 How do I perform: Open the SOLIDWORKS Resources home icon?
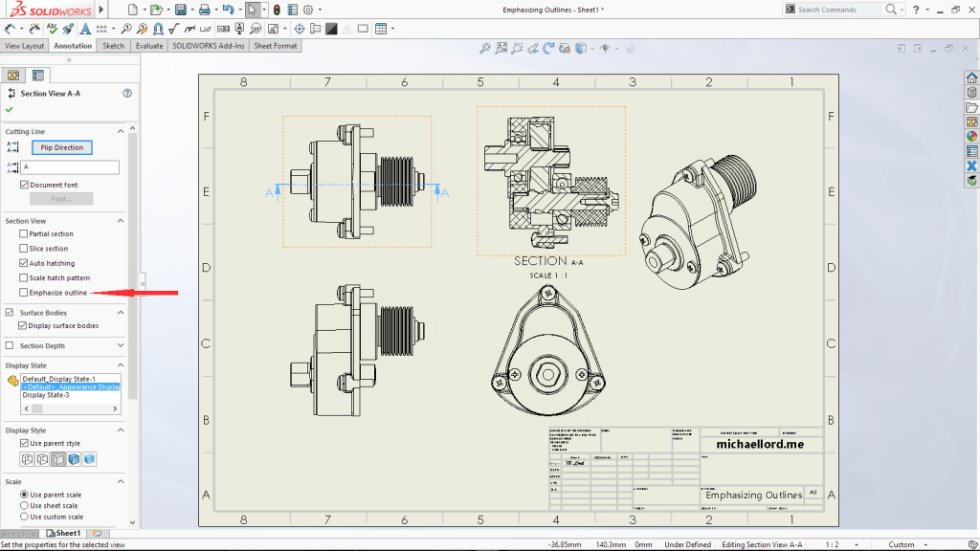972,78
